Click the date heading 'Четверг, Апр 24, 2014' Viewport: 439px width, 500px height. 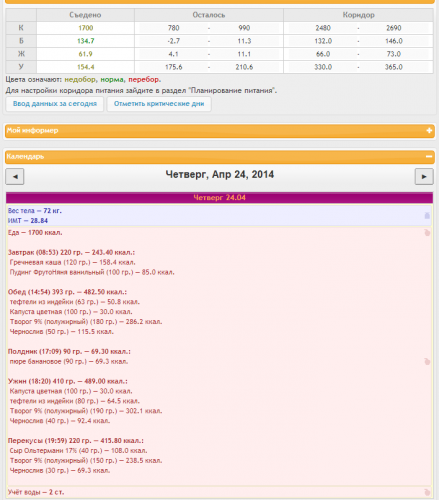(220, 175)
